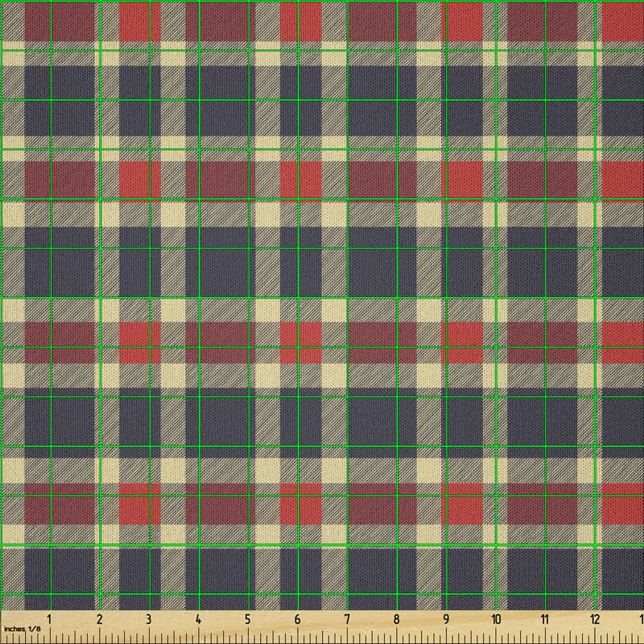This screenshot has width=644, height=644.
Task: Click the number 8 on the ruler
Action: click(x=396, y=619)
